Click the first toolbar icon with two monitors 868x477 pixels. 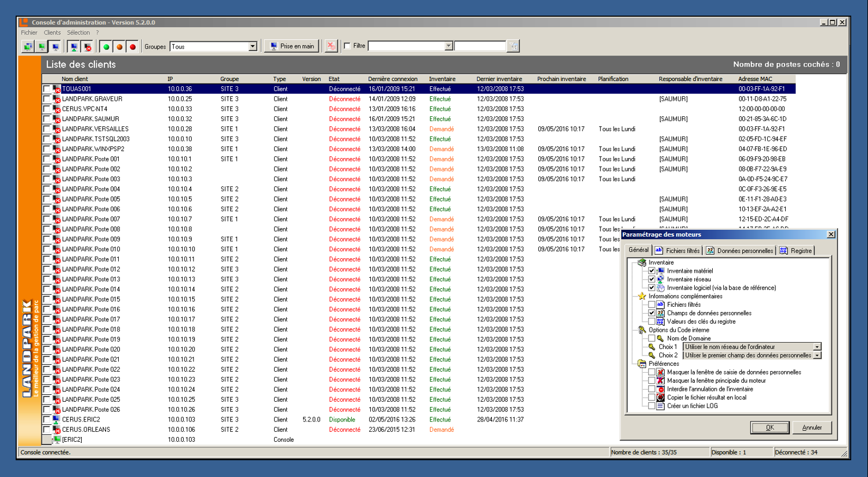pyautogui.click(x=27, y=47)
